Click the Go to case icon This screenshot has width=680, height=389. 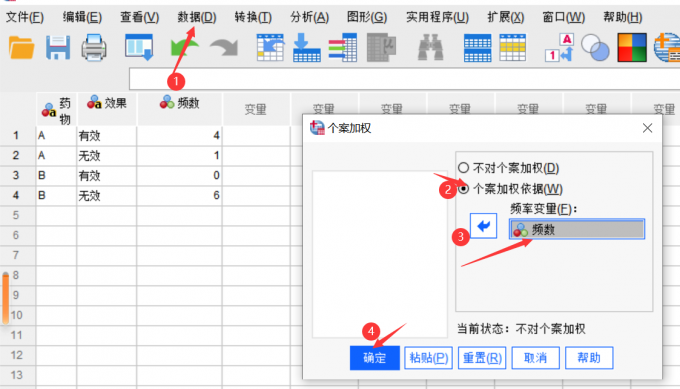tap(270, 47)
